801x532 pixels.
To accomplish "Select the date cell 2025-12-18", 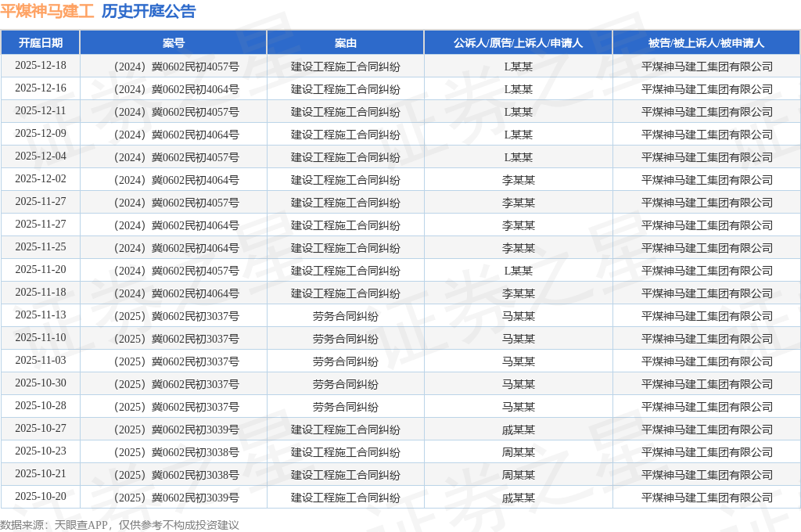I will tap(41, 66).
